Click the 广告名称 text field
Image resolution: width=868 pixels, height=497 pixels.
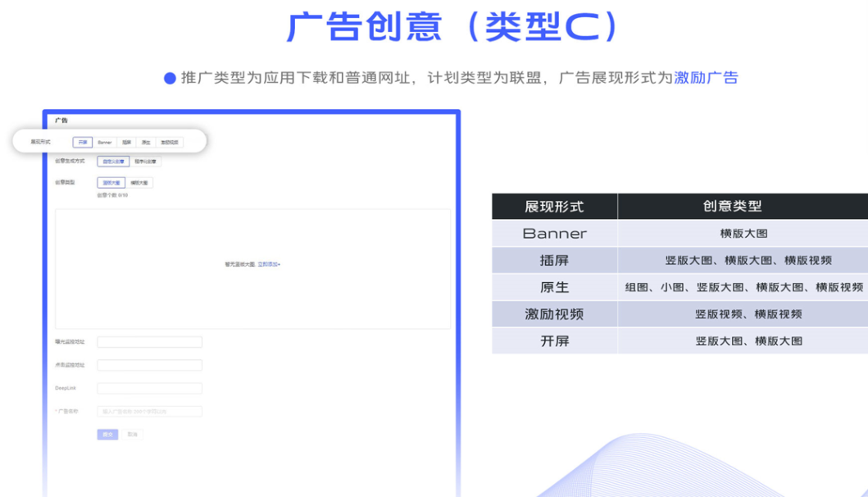tap(149, 412)
